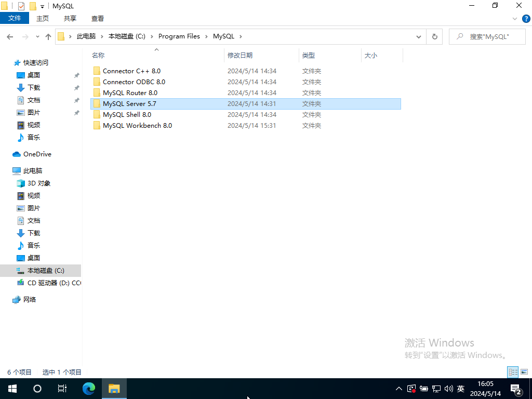Expand the ribbon with the chevron
The width and height of the screenshot is (532, 399).
point(515,18)
